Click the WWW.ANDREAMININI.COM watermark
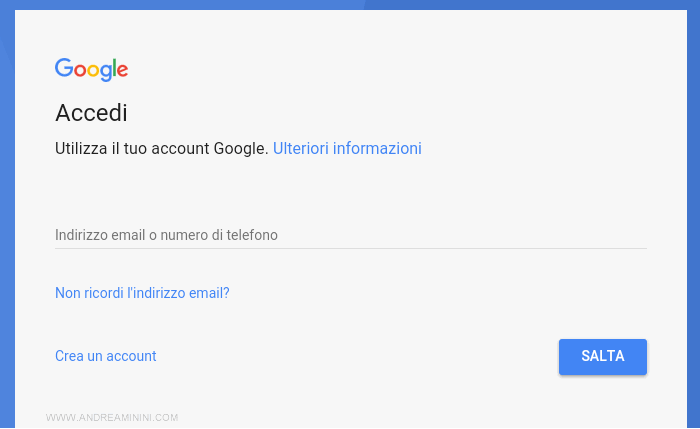 (x=112, y=417)
